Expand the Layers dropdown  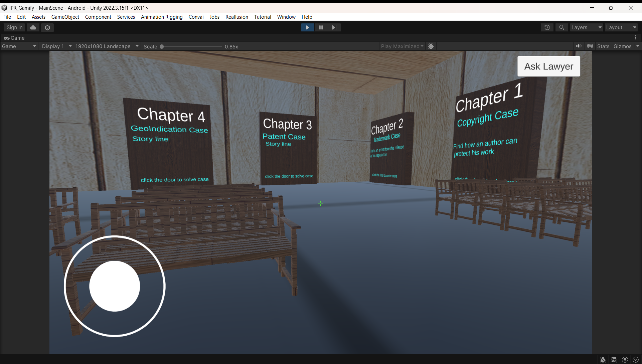click(586, 27)
